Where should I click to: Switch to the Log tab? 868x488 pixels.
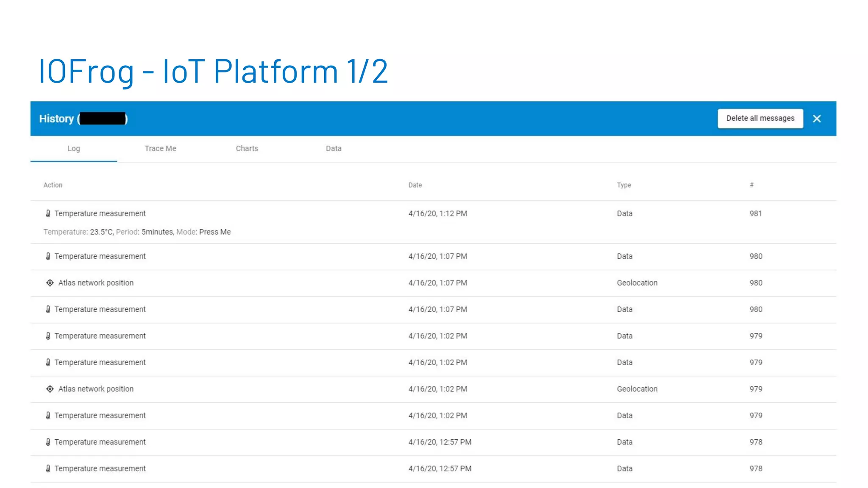74,149
